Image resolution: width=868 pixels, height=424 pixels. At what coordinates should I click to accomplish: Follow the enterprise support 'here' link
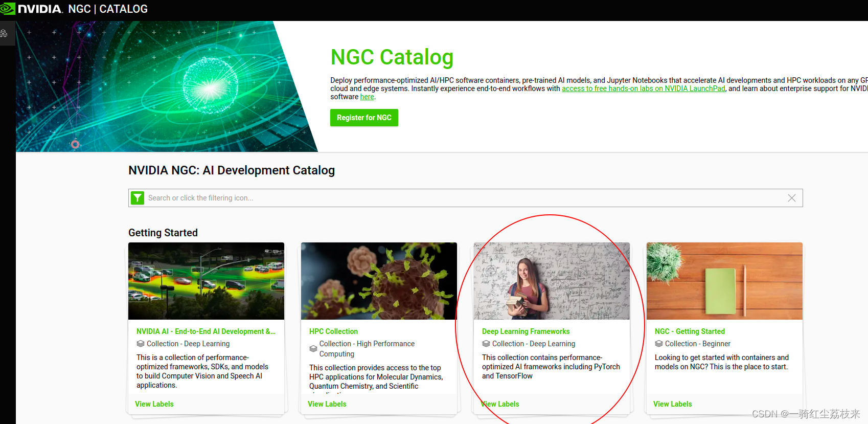[367, 97]
